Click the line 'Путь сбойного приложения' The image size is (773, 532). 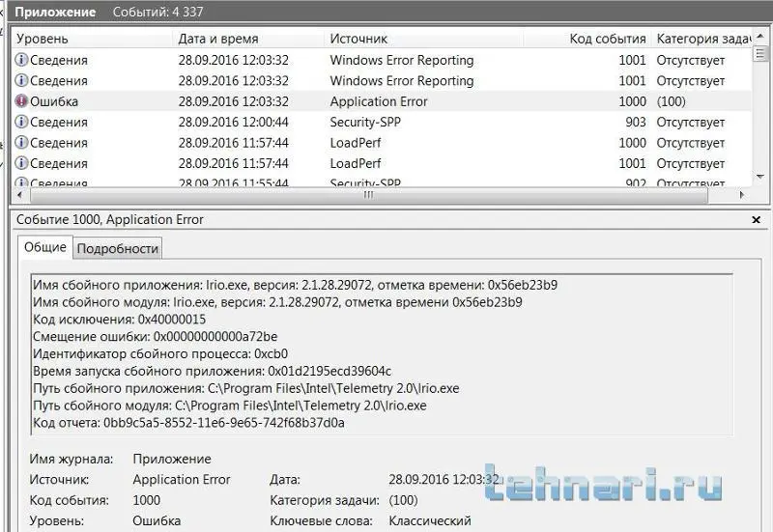point(246,388)
